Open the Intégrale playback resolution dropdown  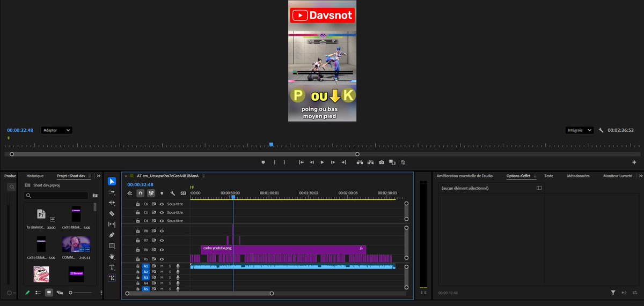tap(580, 130)
